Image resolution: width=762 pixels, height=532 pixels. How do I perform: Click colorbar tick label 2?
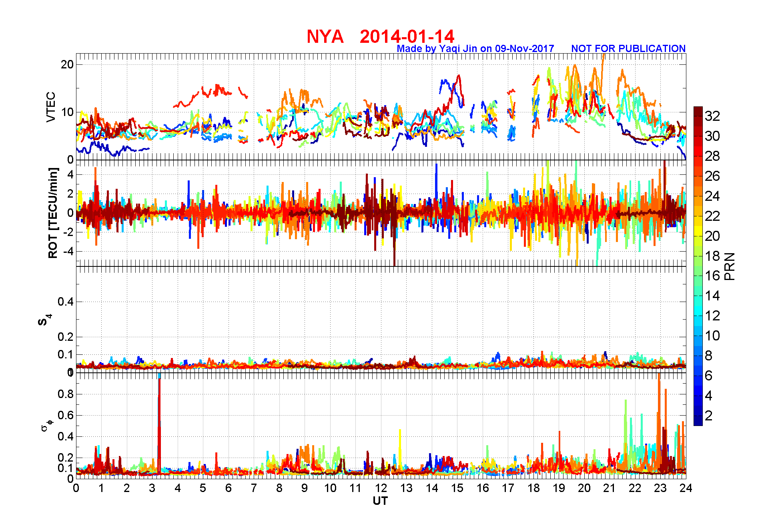(x=708, y=416)
